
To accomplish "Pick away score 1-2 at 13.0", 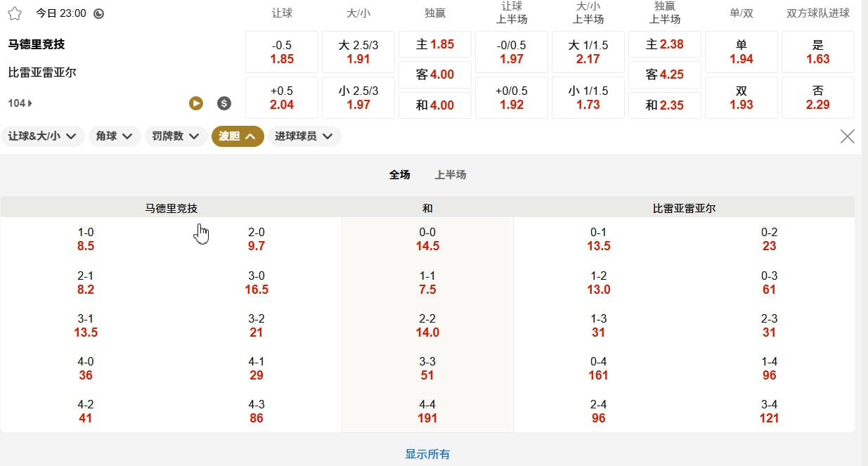I will tap(599, 283).
